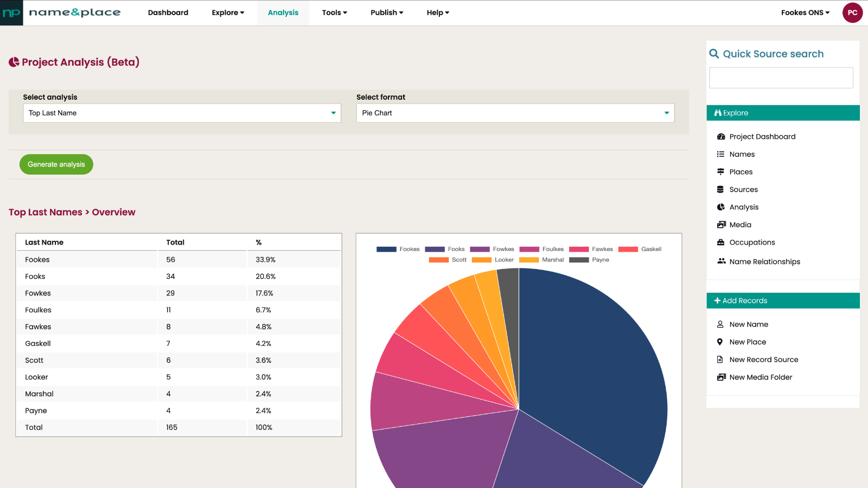
Task: Toggle the Marshal legend color swatch
Action: tap(529, 260)
